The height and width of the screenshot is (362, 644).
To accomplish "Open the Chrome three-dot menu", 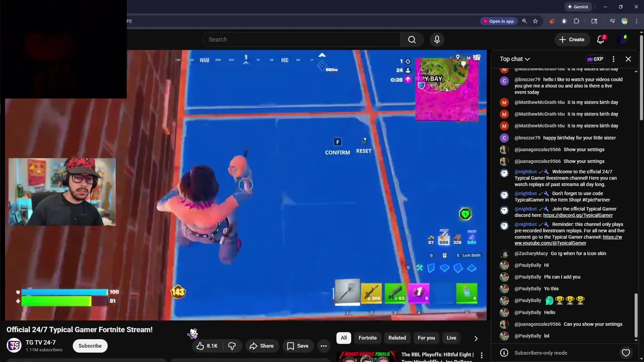I will pyautogui.click(x=636, y=21).
